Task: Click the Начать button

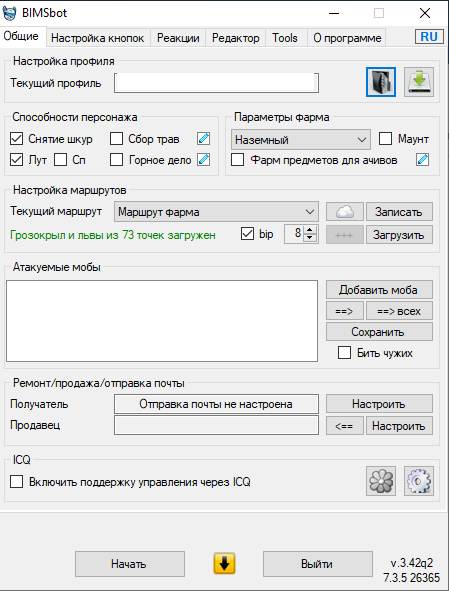Action: click(x=130, y=564)
